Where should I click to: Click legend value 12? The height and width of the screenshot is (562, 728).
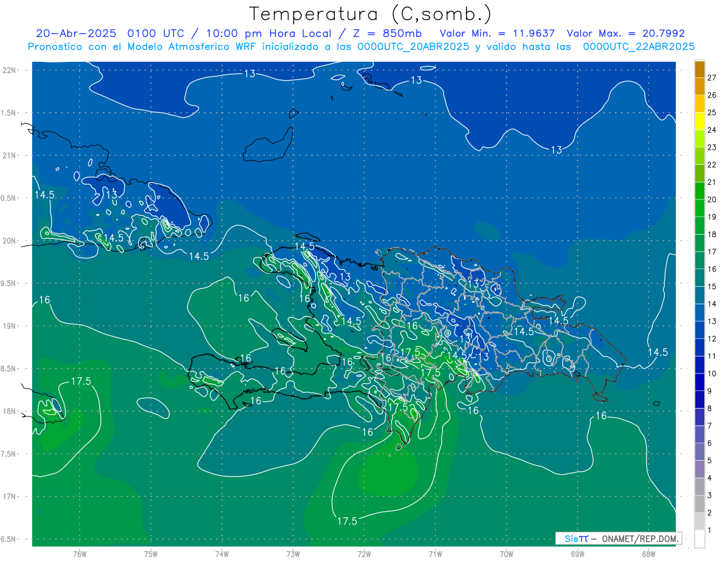(x=712, y=339)
